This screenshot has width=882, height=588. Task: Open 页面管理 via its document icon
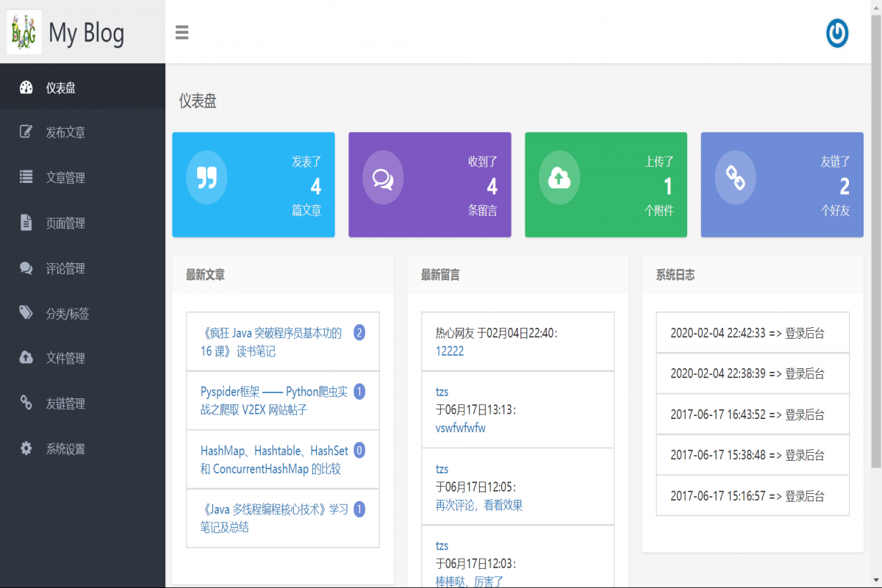coord(26,223)
